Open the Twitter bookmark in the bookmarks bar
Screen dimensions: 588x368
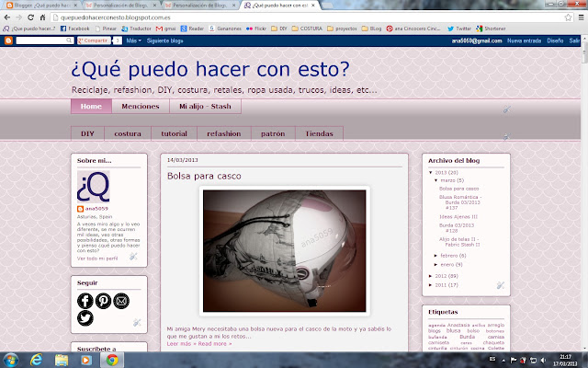point(459,29)
